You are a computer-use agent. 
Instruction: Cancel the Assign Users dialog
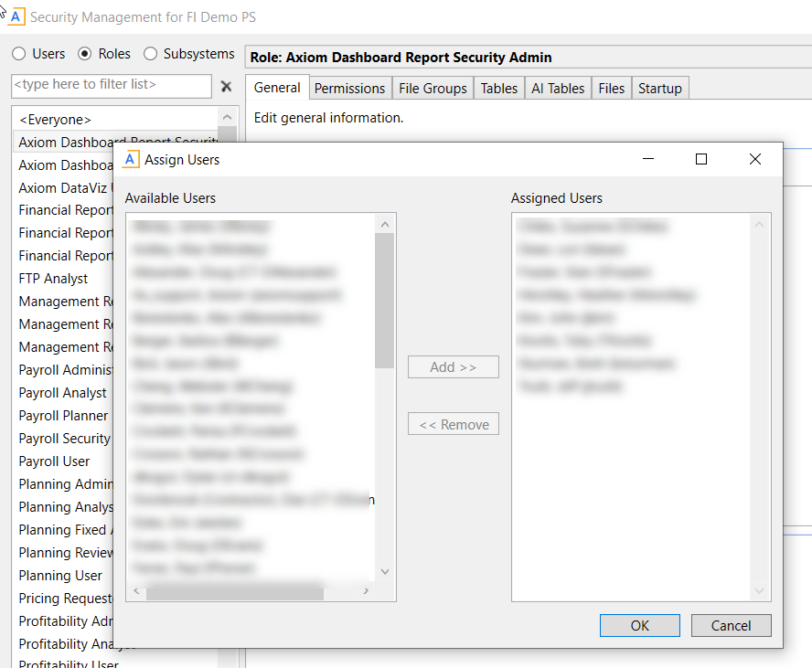(x=731, y=626)
